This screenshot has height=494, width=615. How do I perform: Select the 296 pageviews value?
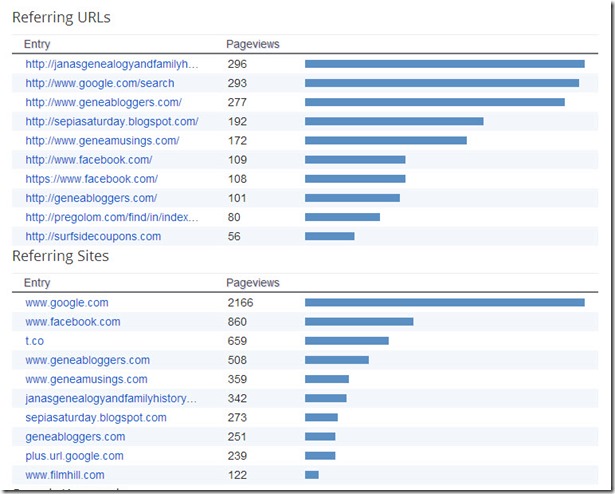[x=237, y=64]
